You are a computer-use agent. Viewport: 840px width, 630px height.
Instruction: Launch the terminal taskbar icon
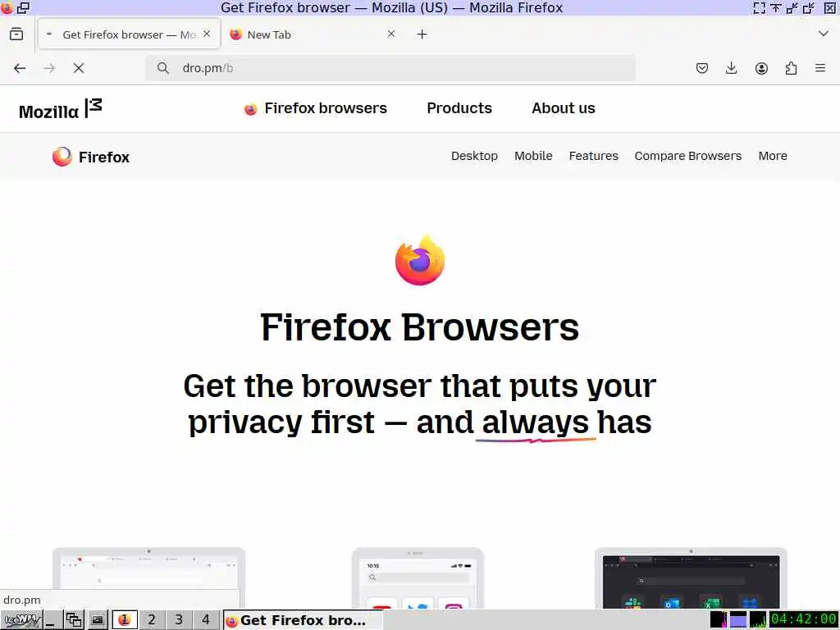click(x=97, y=620)
